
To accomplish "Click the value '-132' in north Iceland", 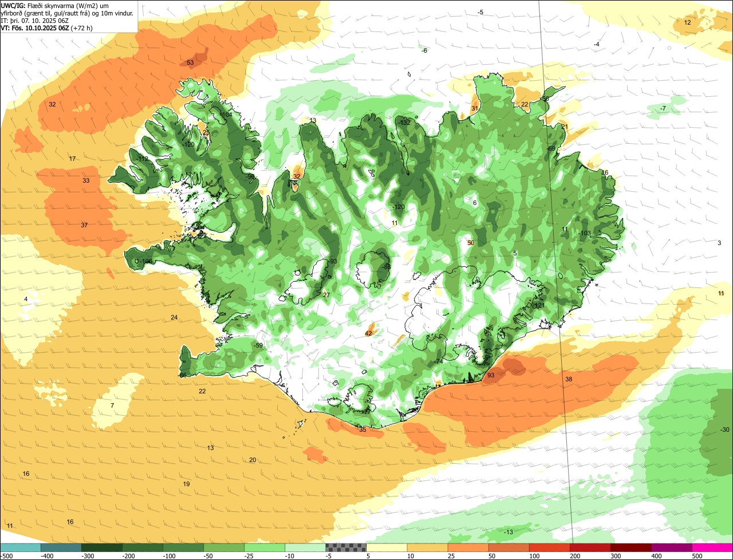I will (404, 123).
